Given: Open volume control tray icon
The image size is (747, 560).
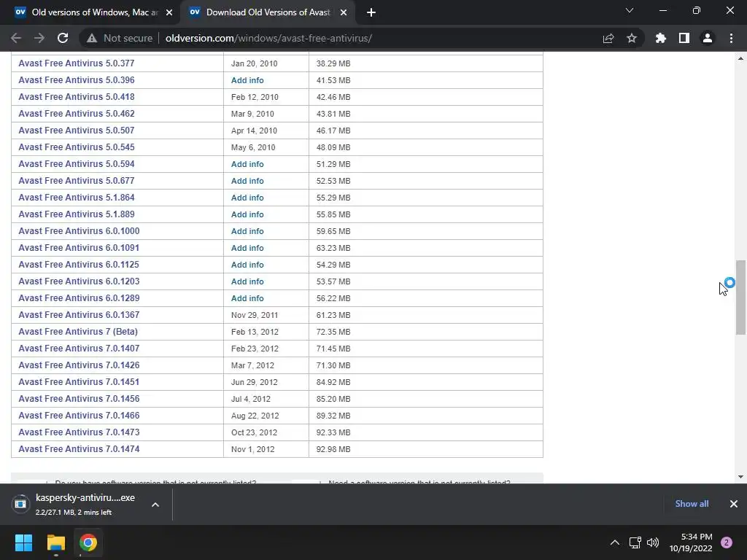Looking at the screenshot, I should (653, 542).
